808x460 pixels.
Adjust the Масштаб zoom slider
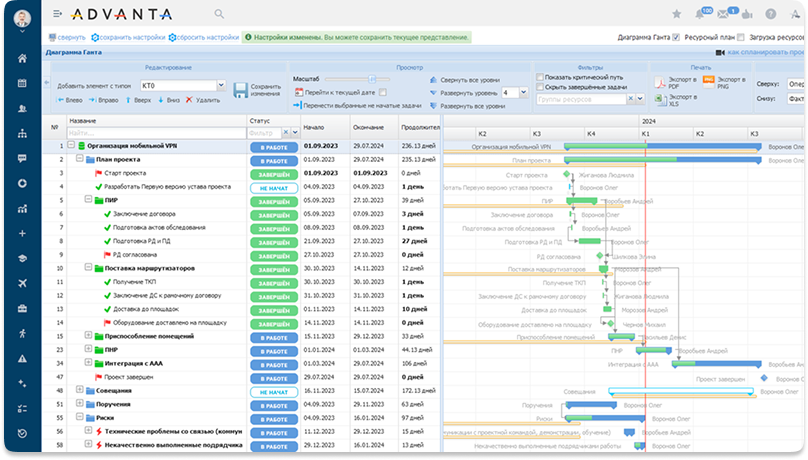370,78
